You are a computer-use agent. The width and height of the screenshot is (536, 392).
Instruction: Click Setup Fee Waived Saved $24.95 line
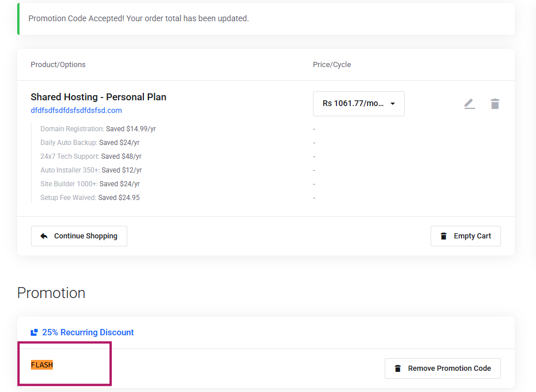[x=90, y=198]
